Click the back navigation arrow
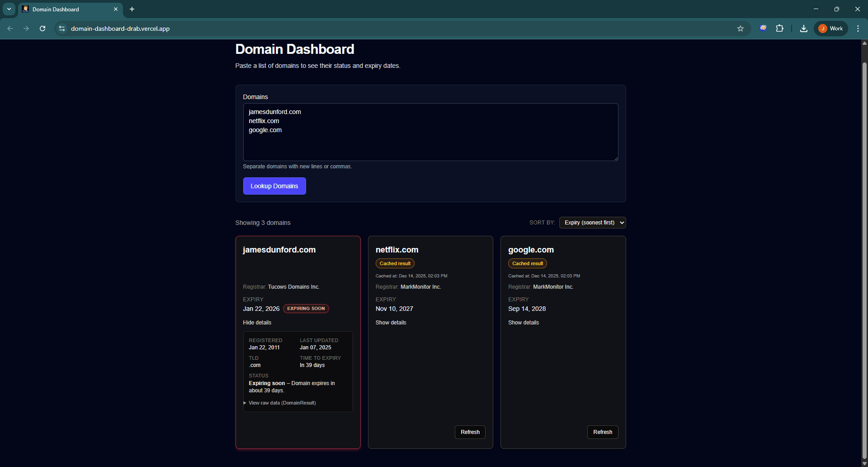This screenshot has width=868, height=467. pos(10,29)
